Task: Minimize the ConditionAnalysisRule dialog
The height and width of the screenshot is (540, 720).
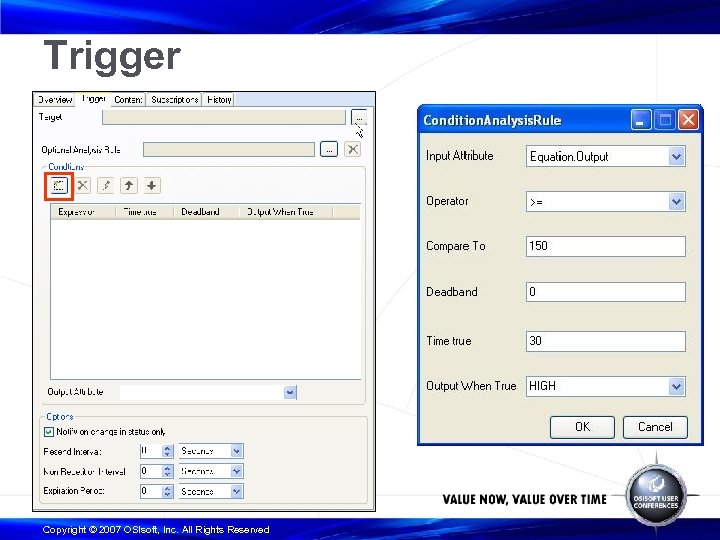Action: coord(640,120)
